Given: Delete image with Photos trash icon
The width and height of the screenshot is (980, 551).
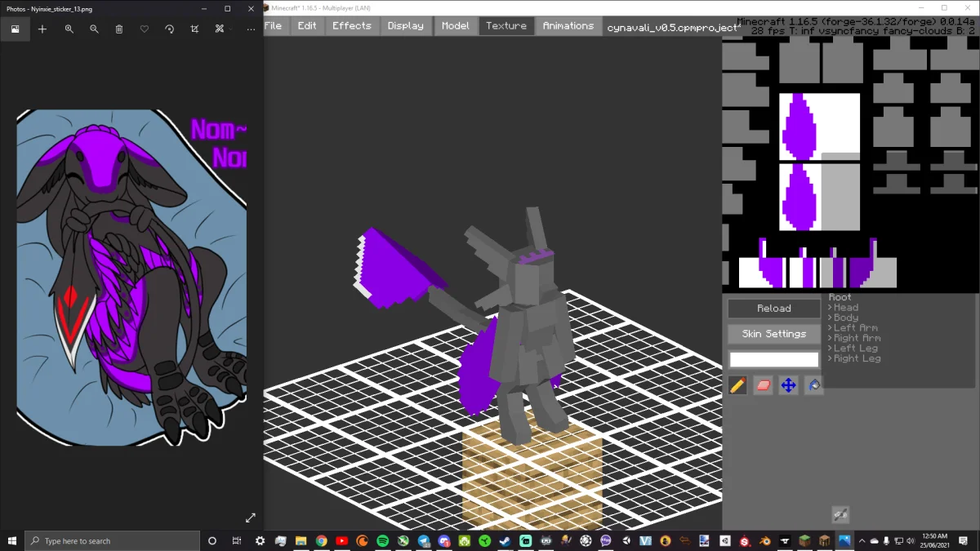Looking at the screenshot, I should pos(119,29).
